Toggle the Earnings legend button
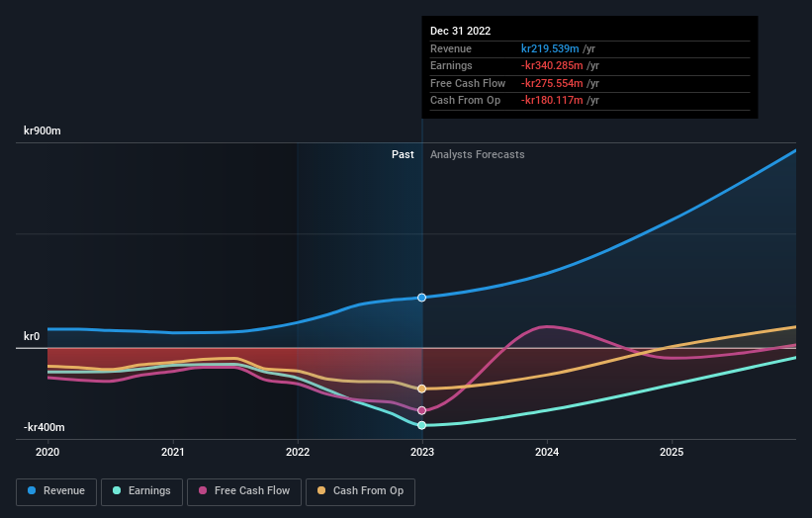The height and width of the screenshot is (518, 812). point(141,491)
